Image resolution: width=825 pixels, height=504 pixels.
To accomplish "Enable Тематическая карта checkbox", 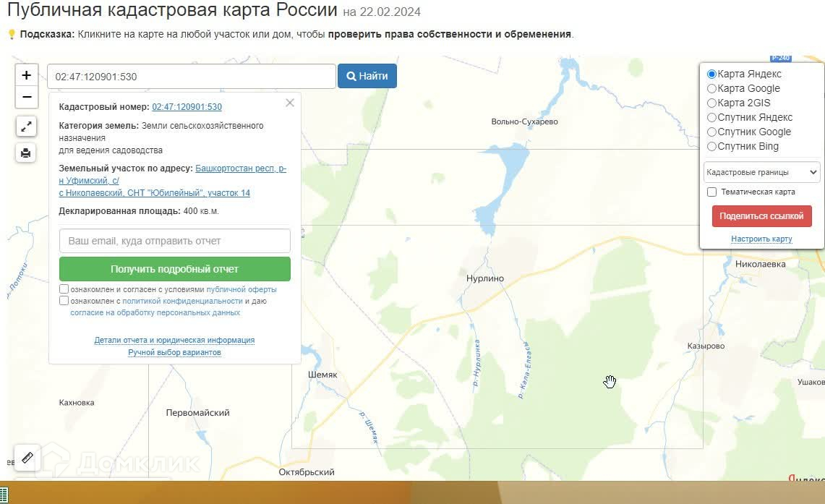I will click(712, 192).
